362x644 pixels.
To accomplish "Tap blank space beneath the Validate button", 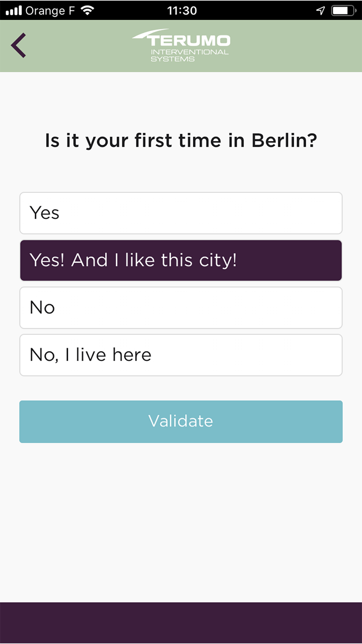I will [x=181, y=522].
